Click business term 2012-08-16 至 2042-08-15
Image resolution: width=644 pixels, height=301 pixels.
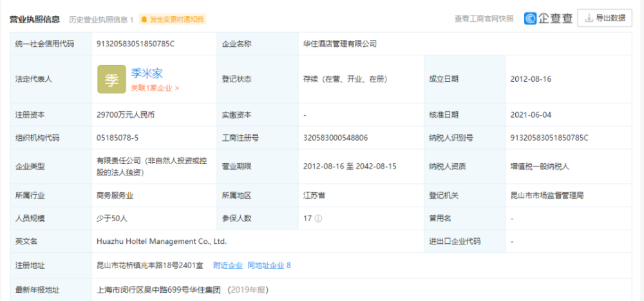coord(350,167)
